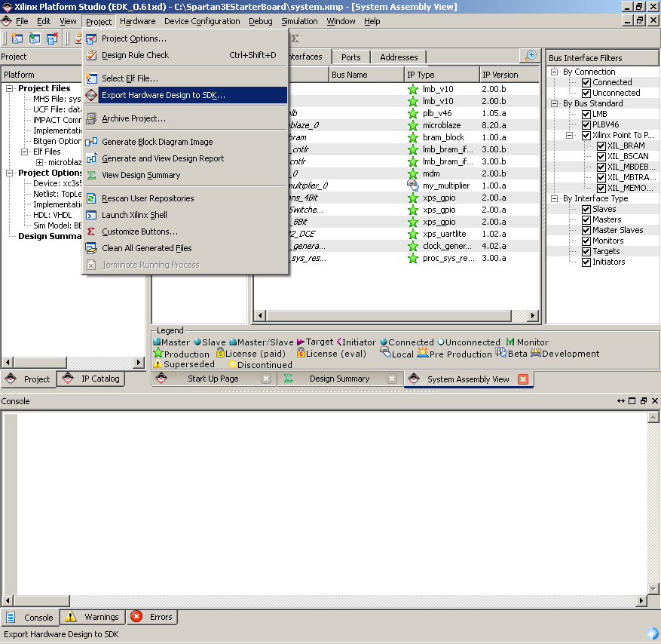Viewport: 661px width, 644px height.
Task: Click the Design Rule Check menu icon
Action: click(91, 55)
